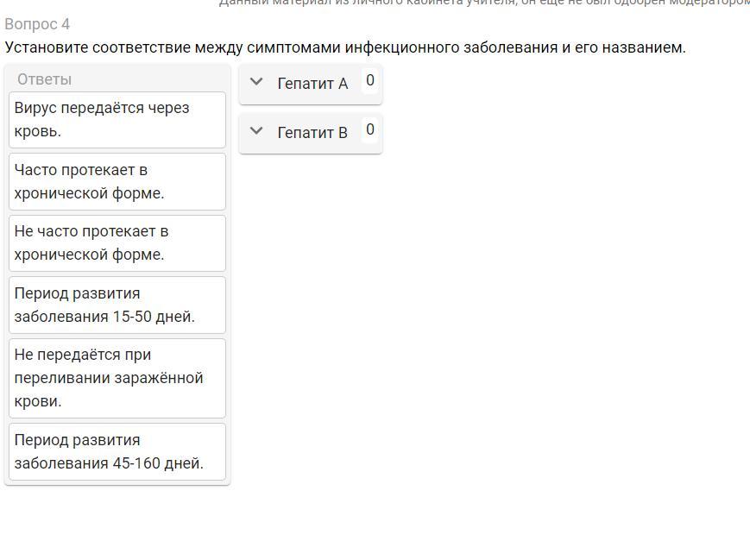
Task: Click the 'Вопрос 4' question title
Action: (37, 24)
